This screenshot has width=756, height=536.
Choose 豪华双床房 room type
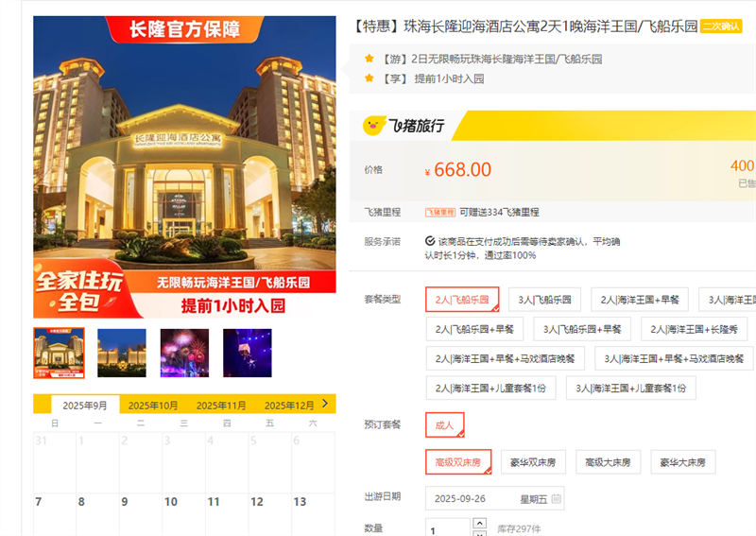(x=533, y=462)
